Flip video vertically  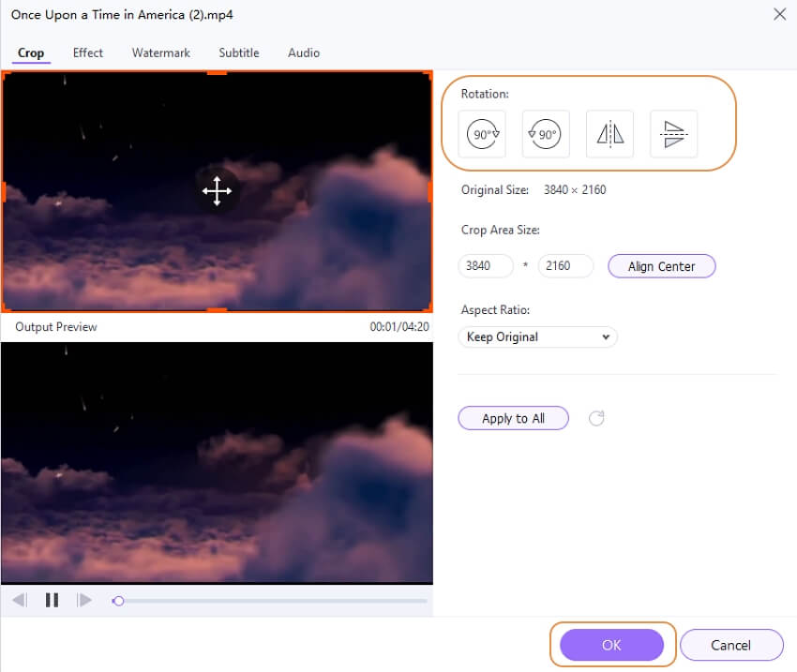point(673,134)
